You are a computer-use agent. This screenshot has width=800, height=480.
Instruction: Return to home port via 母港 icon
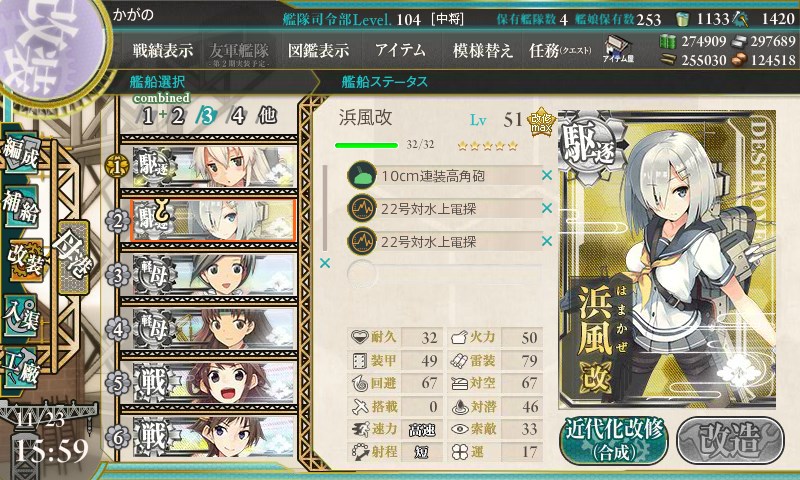[x=74, y=258]
